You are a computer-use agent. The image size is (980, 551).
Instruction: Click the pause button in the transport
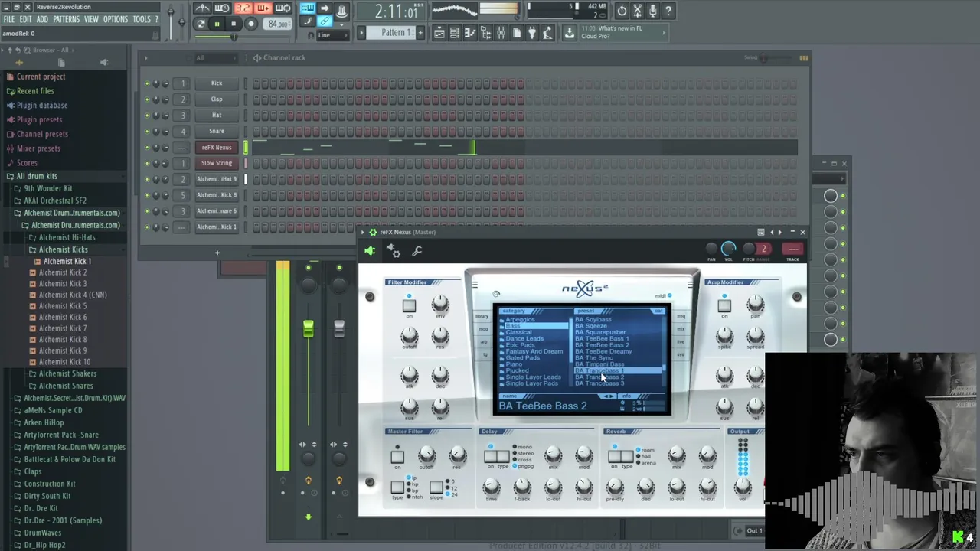(x=217, y=24)
